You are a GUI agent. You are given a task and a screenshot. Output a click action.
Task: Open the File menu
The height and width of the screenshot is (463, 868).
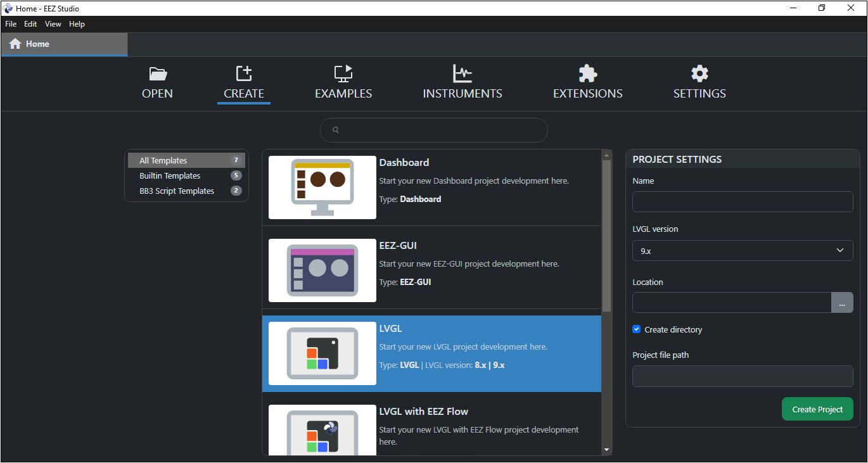tap(11, 24)
